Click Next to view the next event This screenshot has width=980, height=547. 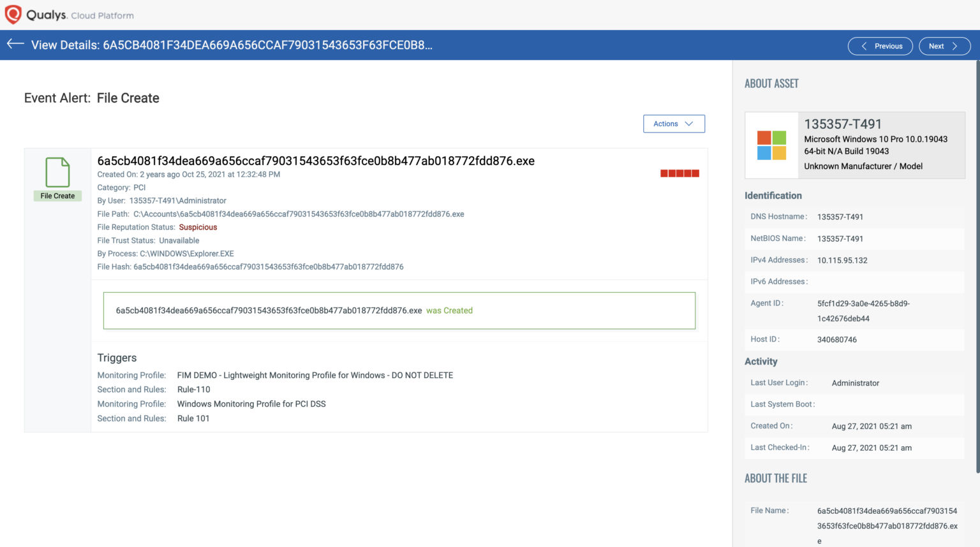pos(944,46)
